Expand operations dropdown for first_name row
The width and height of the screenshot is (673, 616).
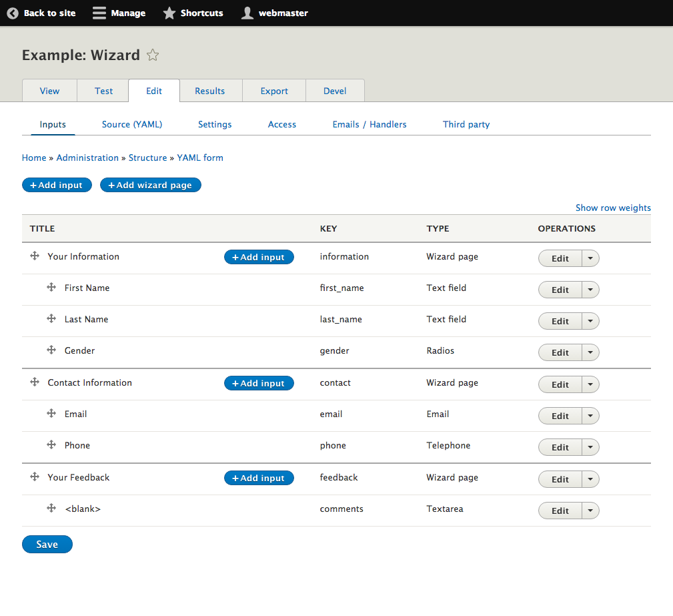(590, 290)
